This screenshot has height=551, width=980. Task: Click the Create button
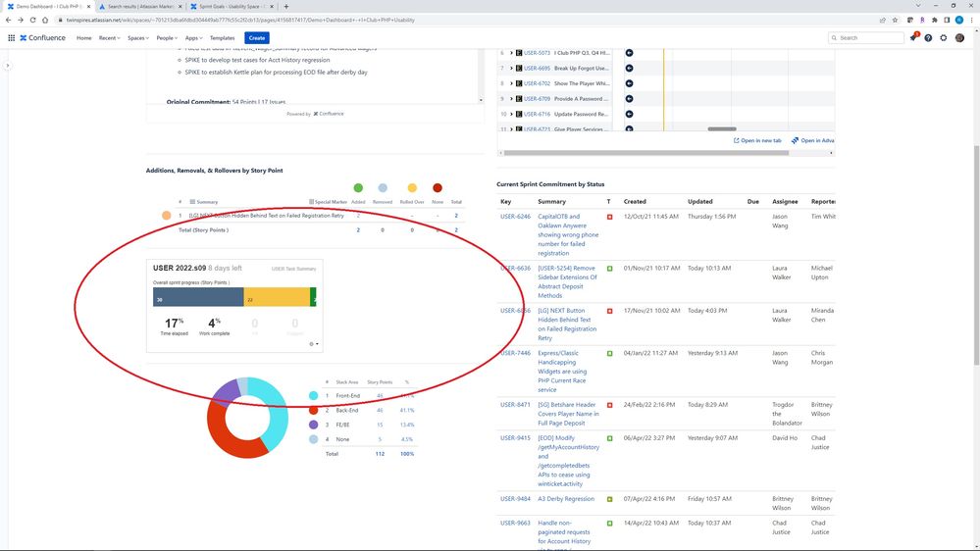click(257, 38)
